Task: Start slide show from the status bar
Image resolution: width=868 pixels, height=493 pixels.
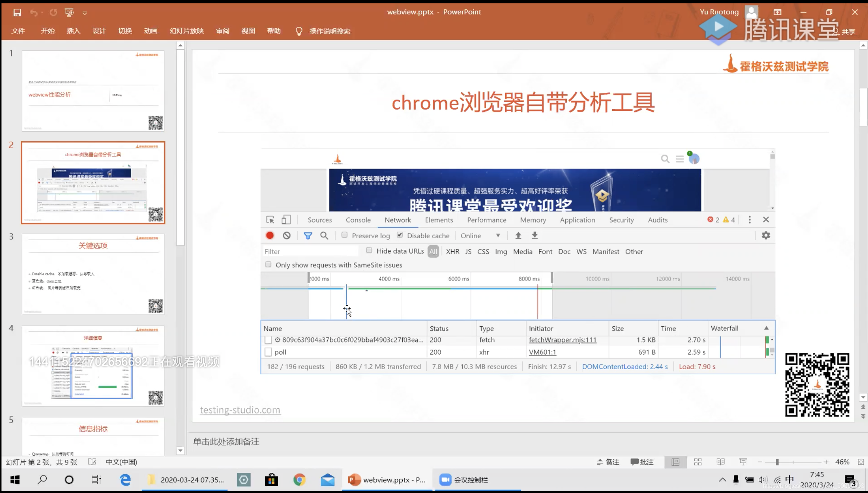Action: pos(743,462)
